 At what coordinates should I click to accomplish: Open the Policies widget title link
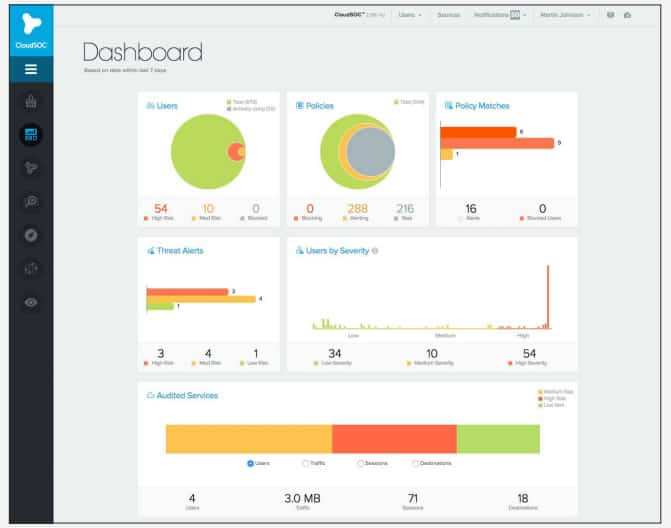click(x=320, y=106)
